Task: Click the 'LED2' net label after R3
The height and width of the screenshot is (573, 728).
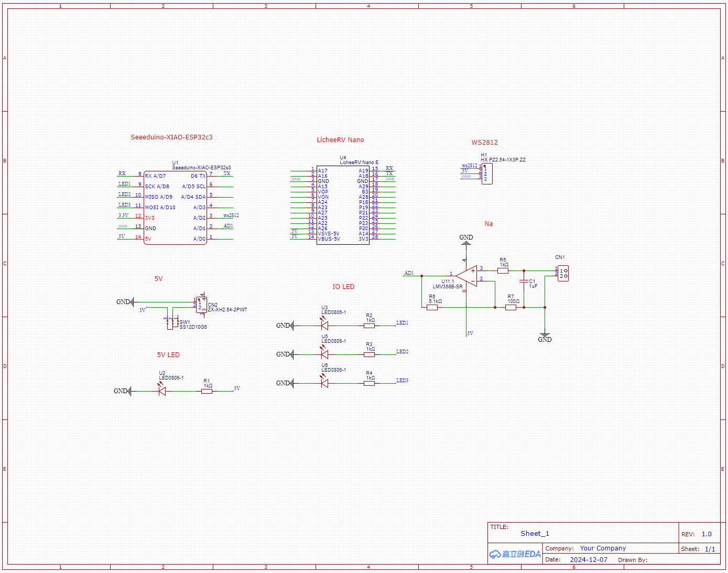Action: (x=402, y=352)
